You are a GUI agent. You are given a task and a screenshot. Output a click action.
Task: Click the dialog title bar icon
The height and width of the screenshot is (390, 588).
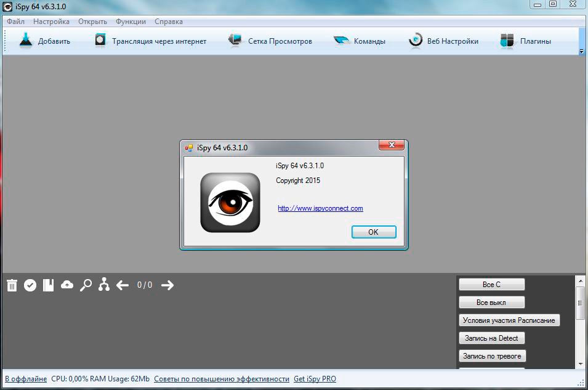point(188,148)
